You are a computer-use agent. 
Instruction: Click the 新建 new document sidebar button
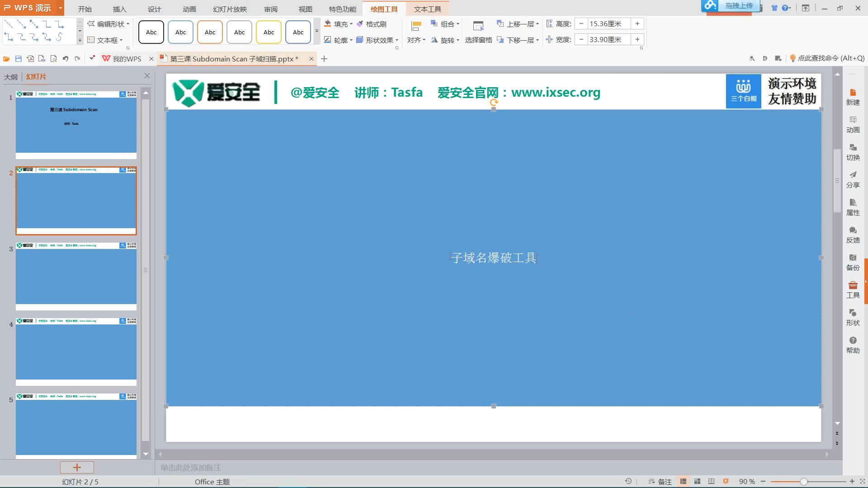853,96
